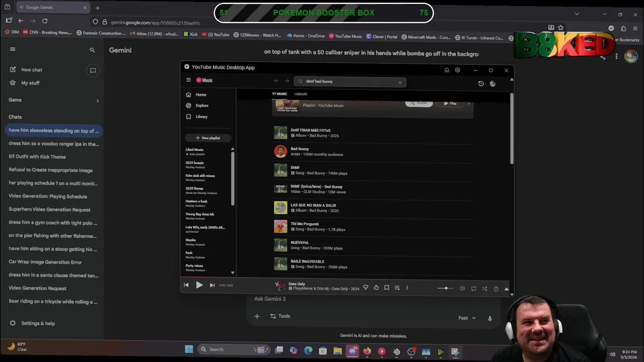Select the BAILE INoLVIDABLE song result
The width and height of the screenshot is (644, 362).
pos(372,264)
